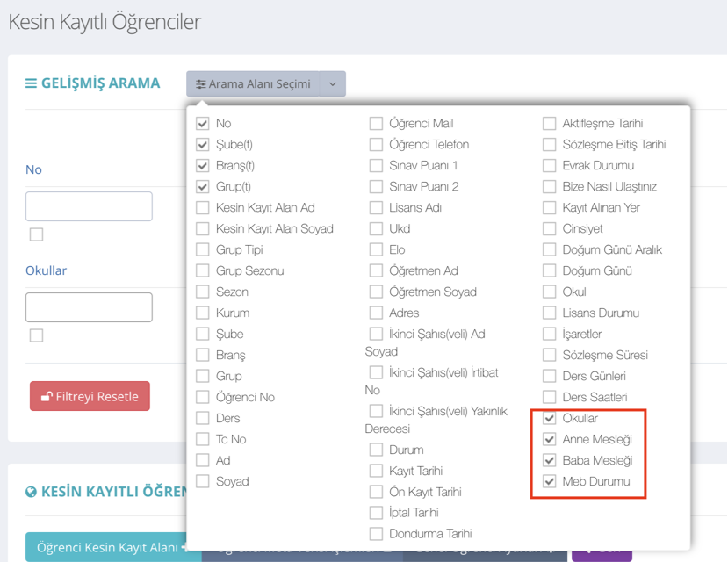
Task: Uncheck the Anne Mesleği checkbox
Action: [x=550, y=439]
